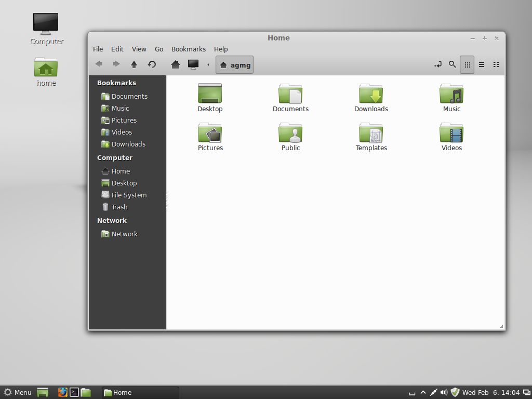Open Computer from the toolbar monitor icon
Screen dimensions: 532x399
click(193, 64)
